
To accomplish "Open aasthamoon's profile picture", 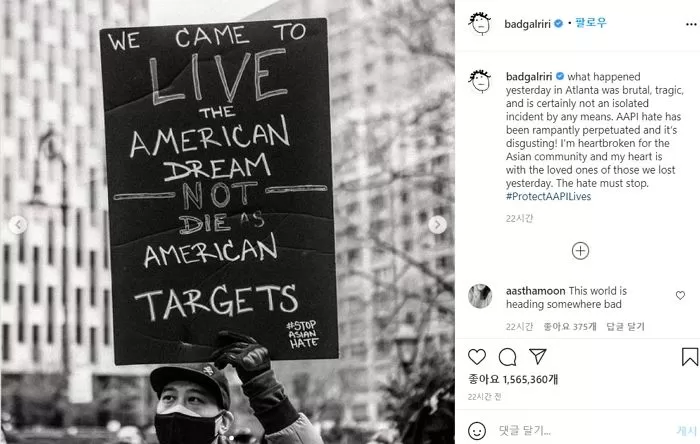I will tap(480, 296).
